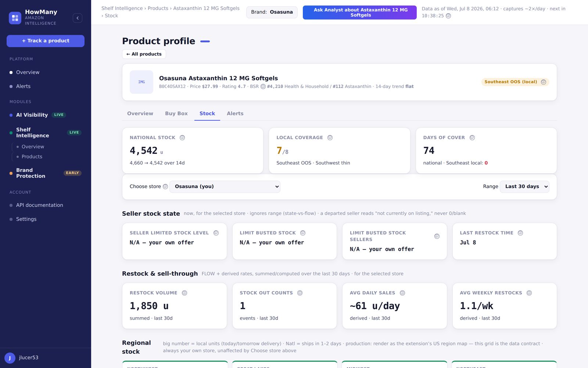Open Shelf Intelligence module
Image resolution: width=588 pixels, height=368 pixels.
click(x=46, y=132)
